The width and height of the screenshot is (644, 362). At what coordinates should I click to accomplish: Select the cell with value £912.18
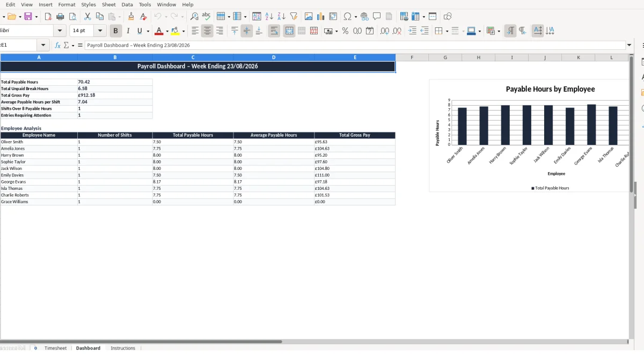(115, 95)
